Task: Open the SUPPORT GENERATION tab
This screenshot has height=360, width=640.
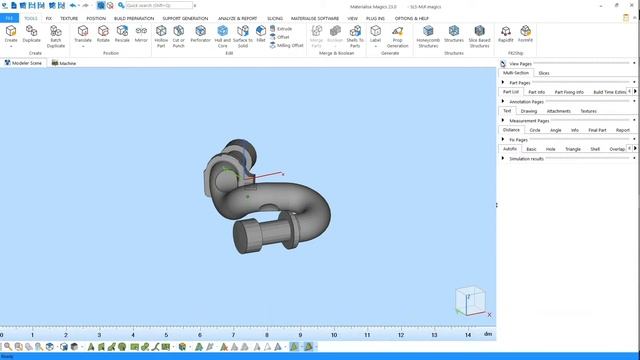Action: [185, 18]
